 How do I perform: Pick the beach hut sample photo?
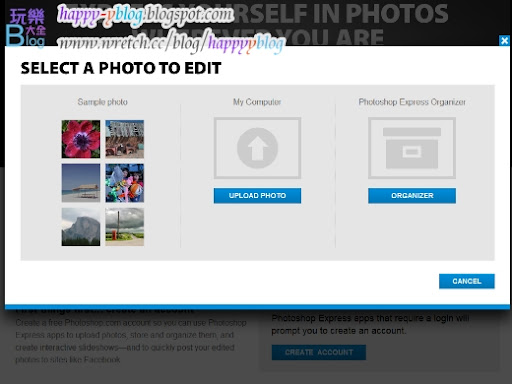tap(81, 183)
